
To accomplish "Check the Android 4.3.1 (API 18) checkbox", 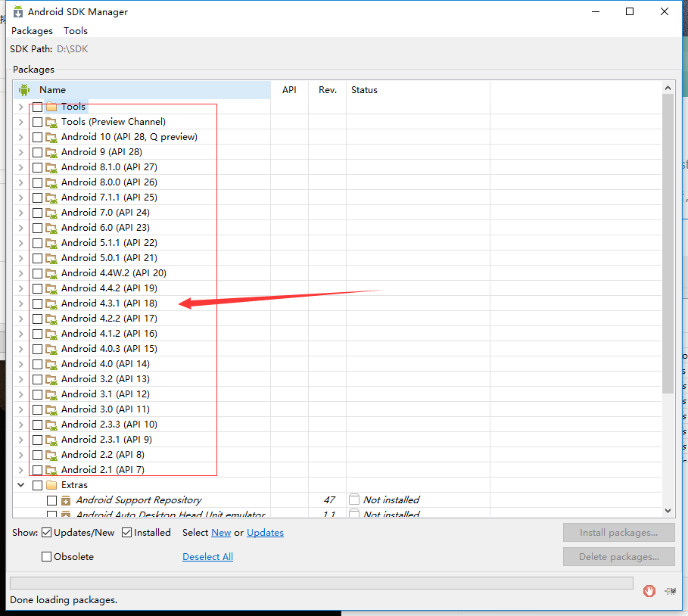I will click(37, 303).
